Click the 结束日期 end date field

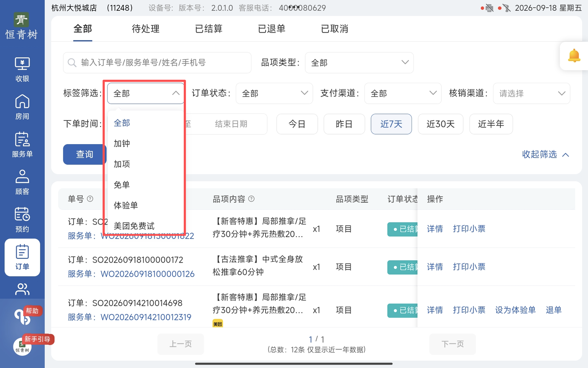(x=231, y=124)
